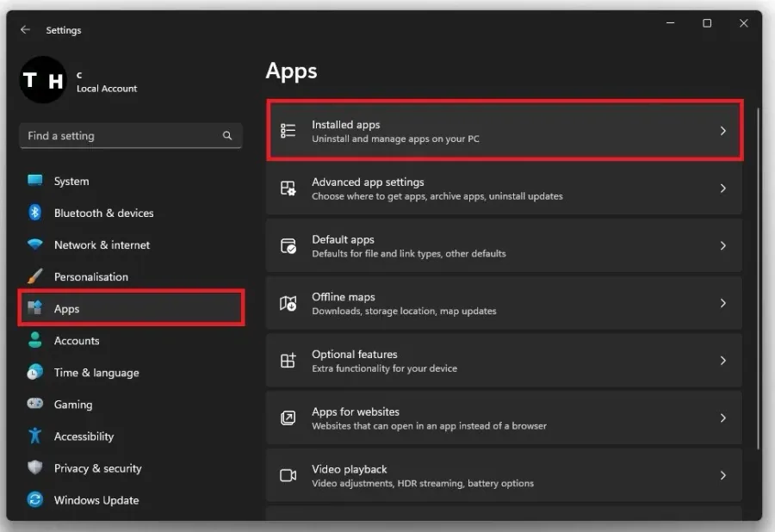This screenshot has width=775, height=532.
Task: Click the Accounts person icon
Action: 35,340
